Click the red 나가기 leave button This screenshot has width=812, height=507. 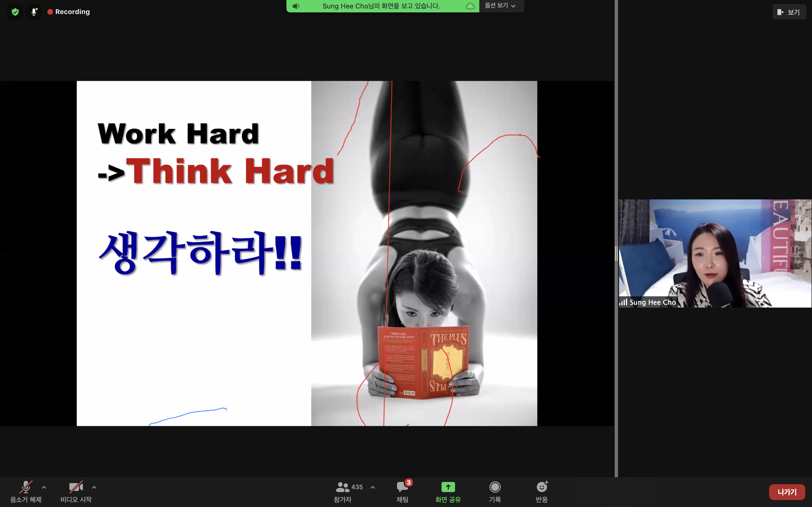(x=787, y=492)
